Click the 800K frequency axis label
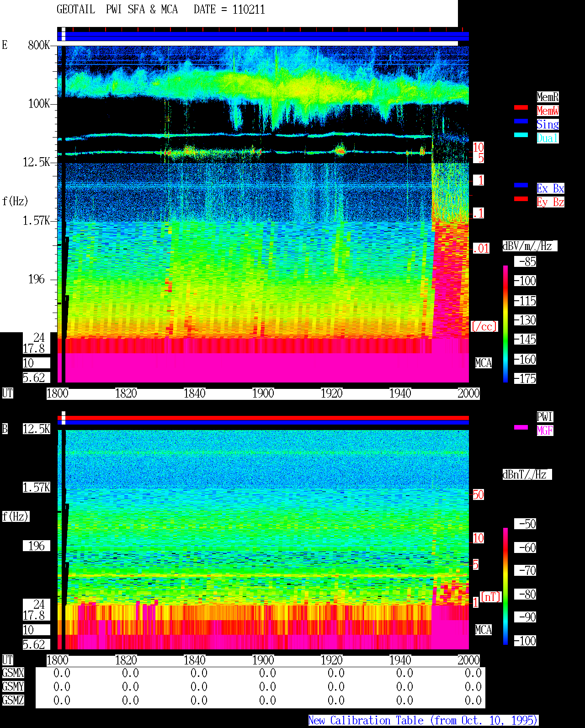The height and width of the screenshot is (728, 585). 39,45
